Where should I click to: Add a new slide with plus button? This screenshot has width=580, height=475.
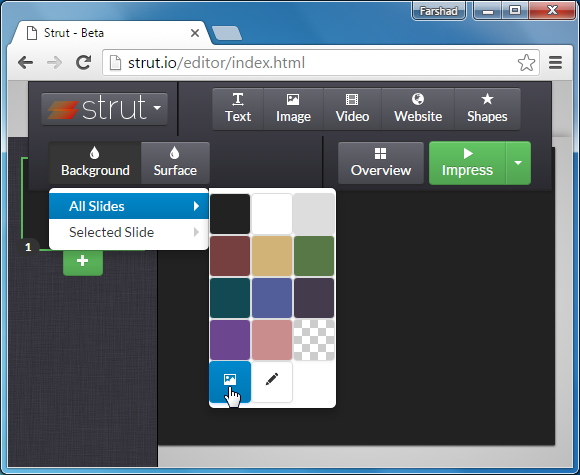tap(83, 261)
